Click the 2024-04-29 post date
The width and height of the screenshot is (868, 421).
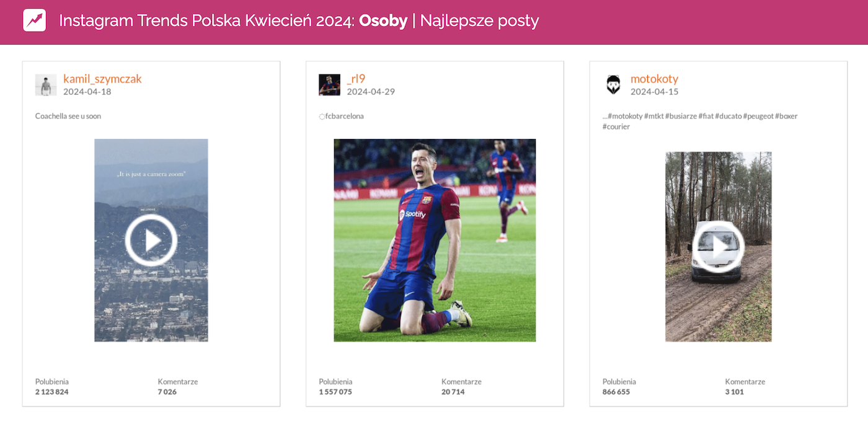tap(371, 92)
